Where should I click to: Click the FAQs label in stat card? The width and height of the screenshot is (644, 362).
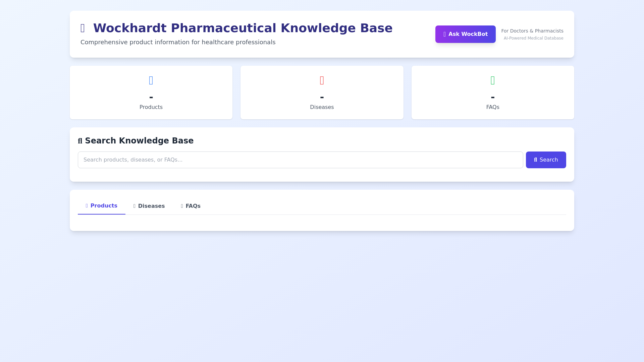[x=493, y=107]
